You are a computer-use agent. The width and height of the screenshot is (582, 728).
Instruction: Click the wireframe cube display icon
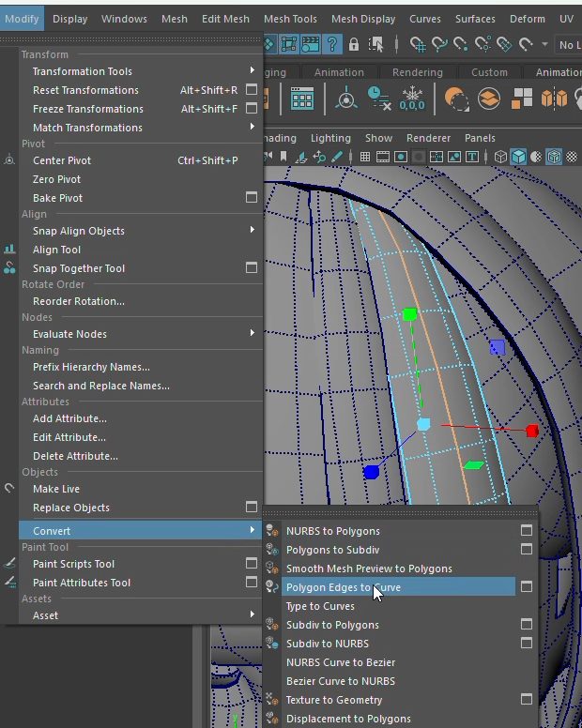(x=501, y=157)
